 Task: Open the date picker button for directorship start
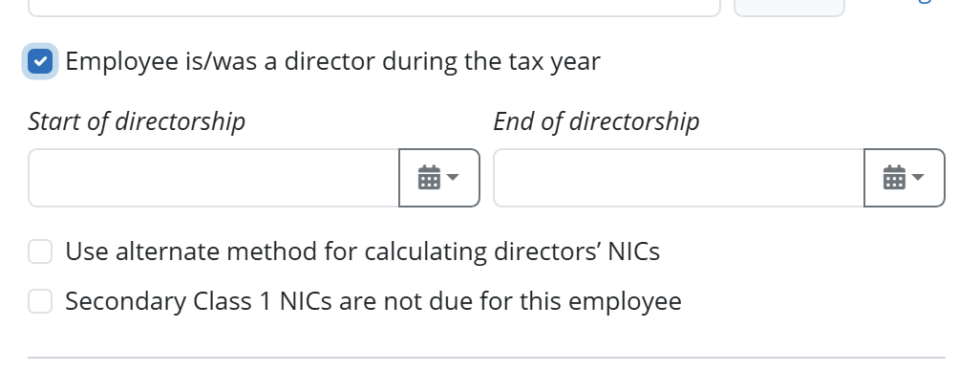pos(439,178)
